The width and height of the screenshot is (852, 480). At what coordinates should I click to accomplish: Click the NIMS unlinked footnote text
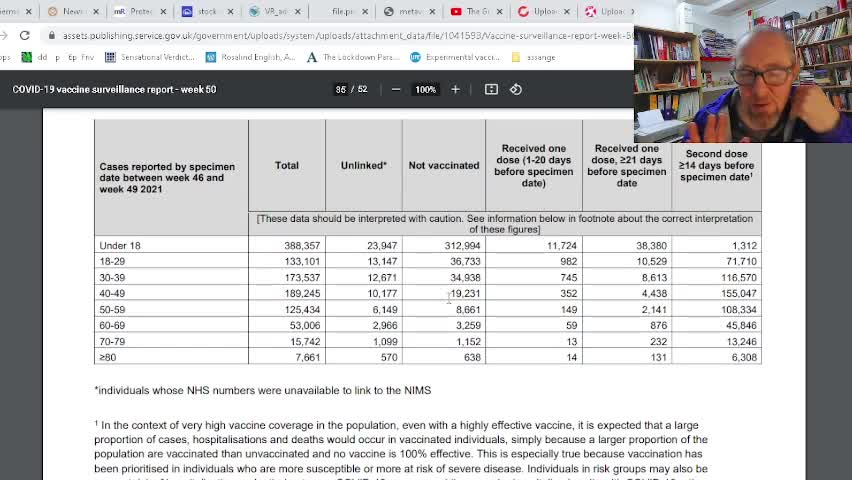(262, 390)
